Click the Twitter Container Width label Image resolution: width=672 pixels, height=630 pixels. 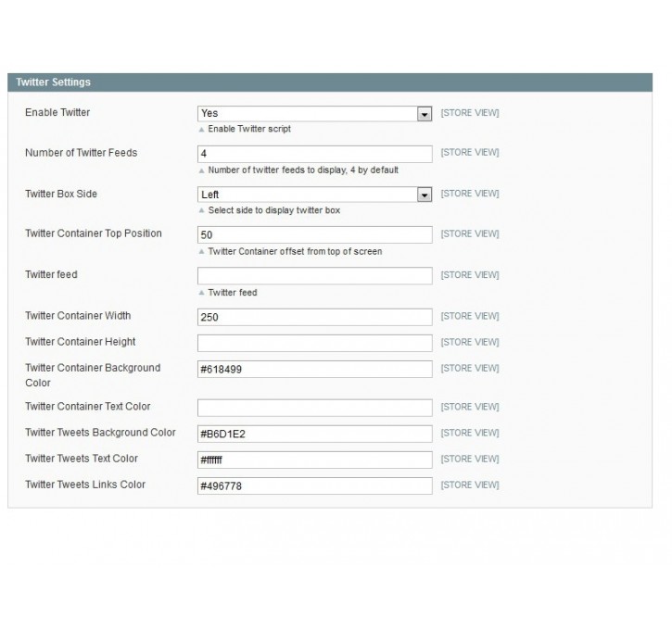[78, 316]
